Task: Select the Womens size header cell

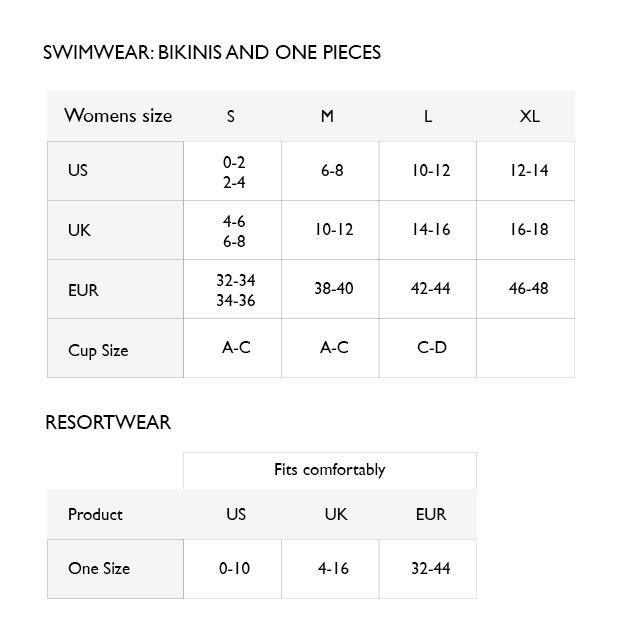Action: (117, 116)
